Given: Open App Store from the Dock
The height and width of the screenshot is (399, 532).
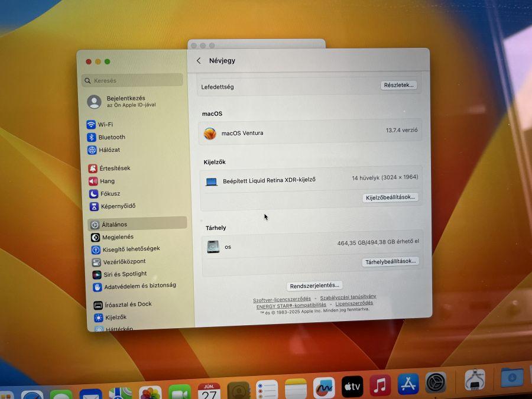Looking at the screenshot, I should coord(408,384).
